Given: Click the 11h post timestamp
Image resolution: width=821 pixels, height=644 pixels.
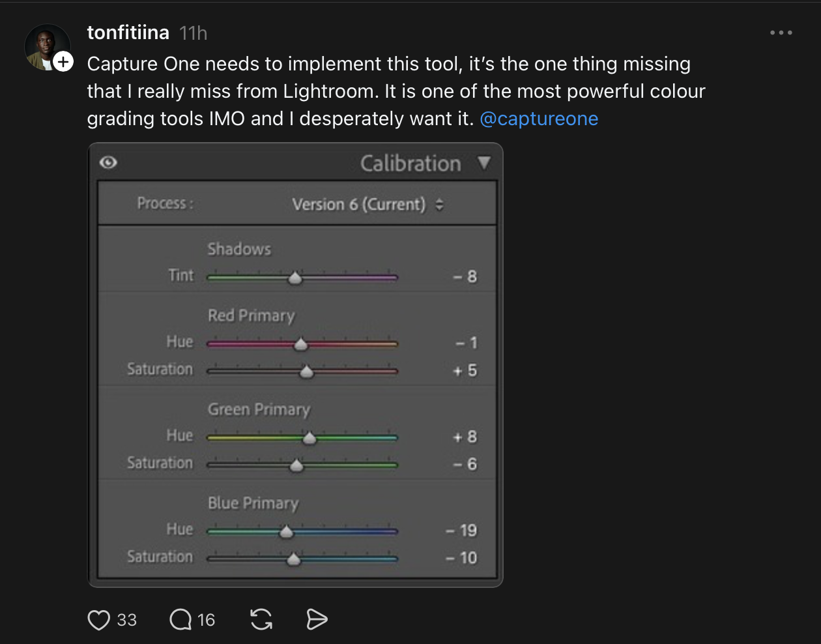Looking at the screenshot, I should 194,33.
